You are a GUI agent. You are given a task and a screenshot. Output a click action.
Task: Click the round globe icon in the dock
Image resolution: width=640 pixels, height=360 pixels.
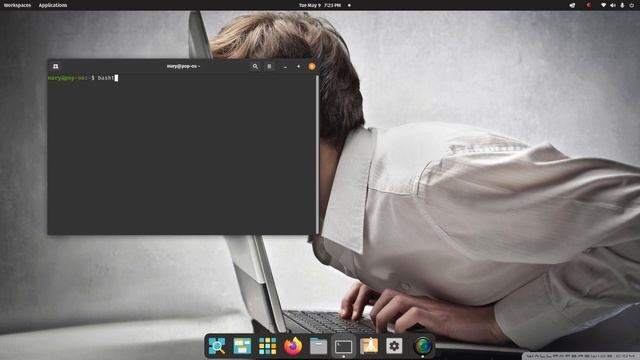[x=423, y=346]
